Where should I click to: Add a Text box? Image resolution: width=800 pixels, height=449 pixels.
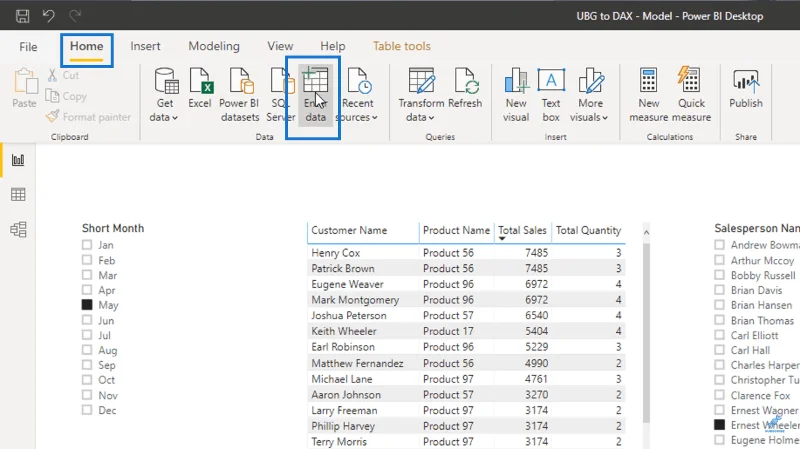551,95
